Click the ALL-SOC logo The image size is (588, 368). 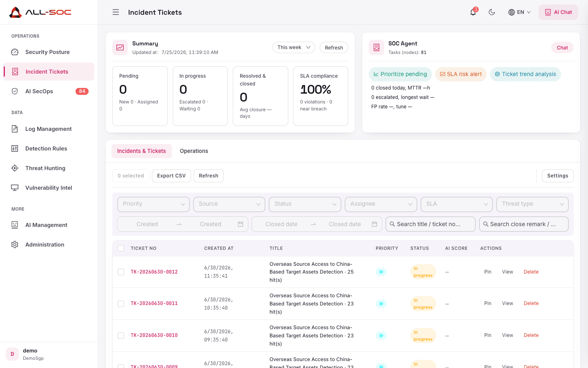[40, 12]
